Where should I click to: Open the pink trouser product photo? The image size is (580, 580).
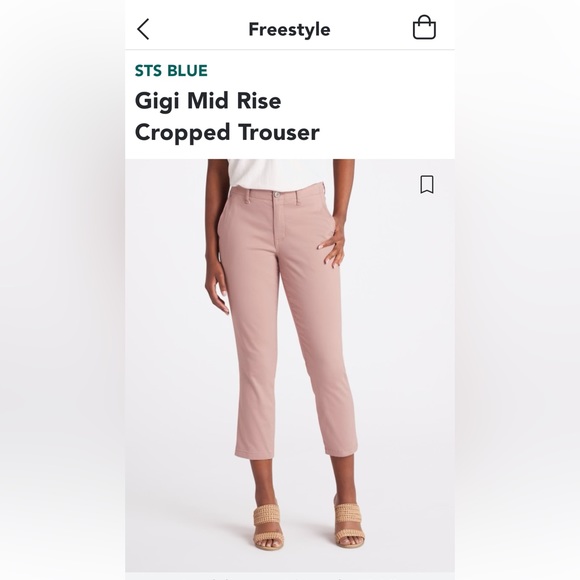(290, 365)
